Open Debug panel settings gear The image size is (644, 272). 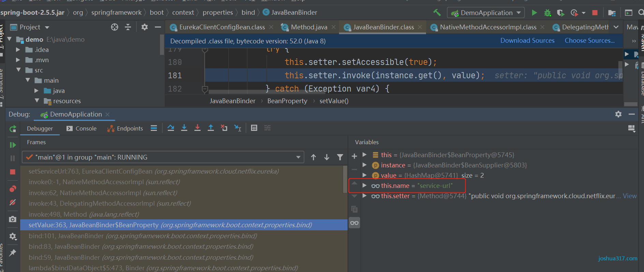coord(618,114)
